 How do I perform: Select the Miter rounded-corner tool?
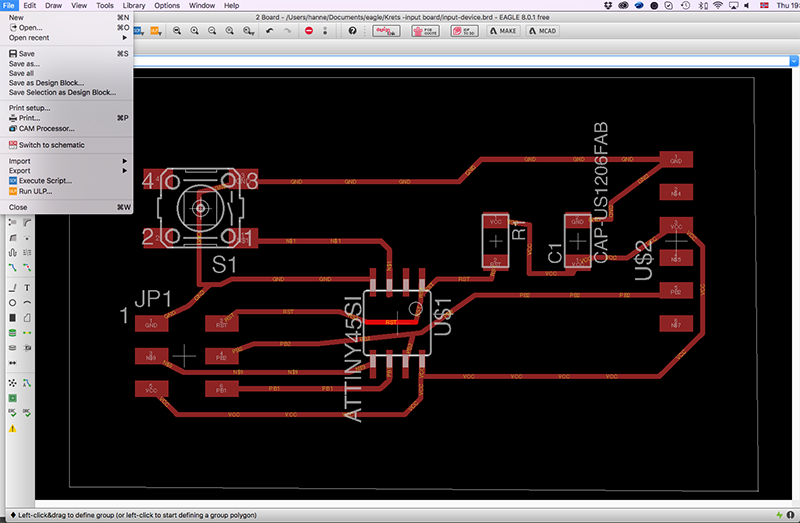pyautogui.click(x=27, y=222)
